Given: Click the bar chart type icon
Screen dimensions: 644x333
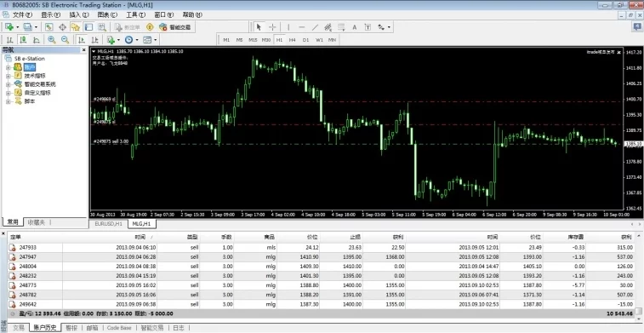Looking at the screenshot, I should pyautogui.click(x=10, y=40).
